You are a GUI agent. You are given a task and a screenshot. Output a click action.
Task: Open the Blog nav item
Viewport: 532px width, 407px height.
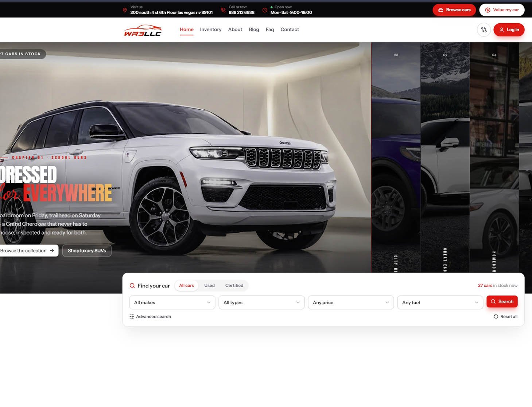[254, 30]
